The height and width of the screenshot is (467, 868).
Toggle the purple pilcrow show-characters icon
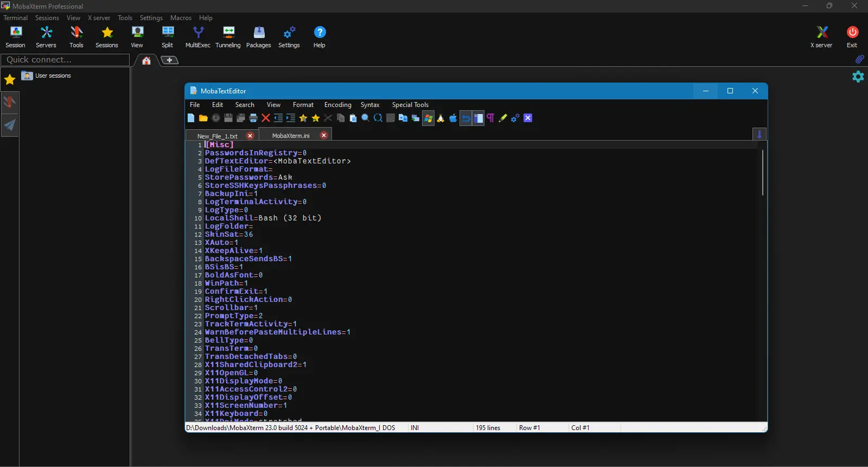click(x=490, y=118)
